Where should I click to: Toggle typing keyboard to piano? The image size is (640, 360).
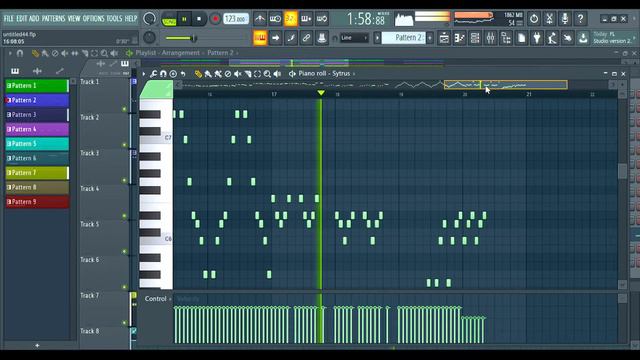[260, 38]
